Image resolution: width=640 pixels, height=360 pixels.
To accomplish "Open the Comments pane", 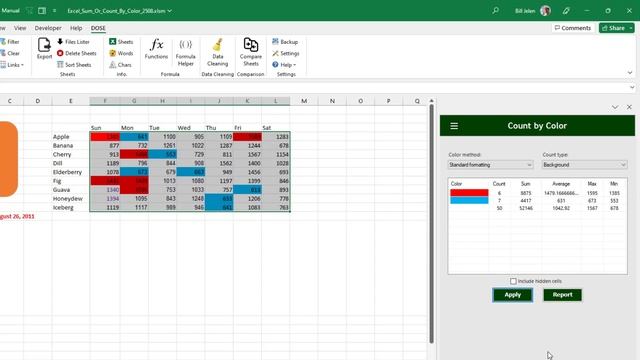I will (573, 28).
